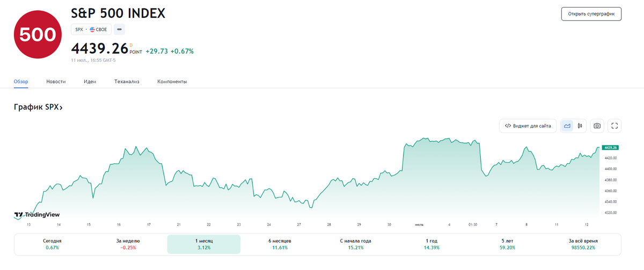Select 'За всё время' time range

tap(582, 244)
